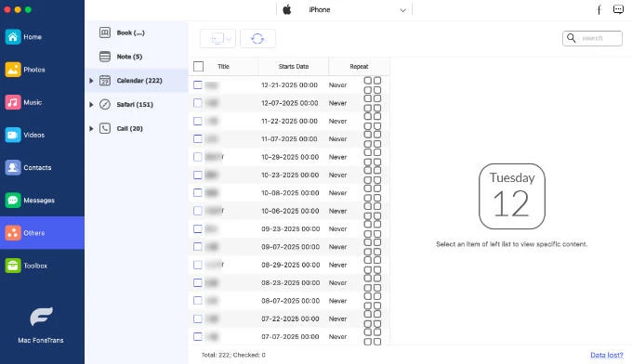
Task: Sort by the Starts Date column header
Action: pos(294,67)
